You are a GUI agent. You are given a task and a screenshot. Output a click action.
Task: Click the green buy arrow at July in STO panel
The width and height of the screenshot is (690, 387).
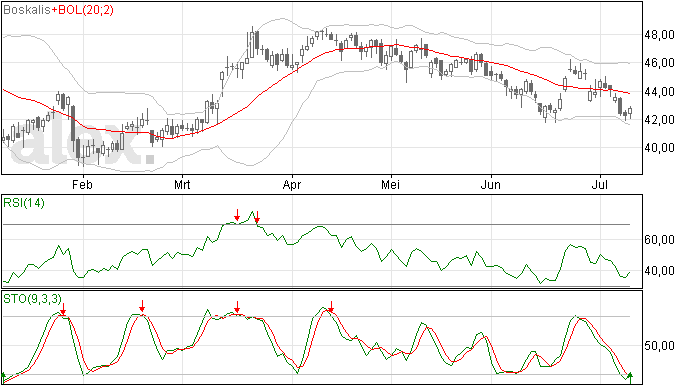(630, 378)
